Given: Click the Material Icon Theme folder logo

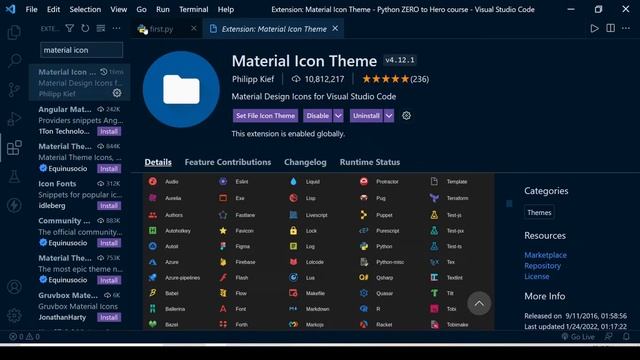Looking at the screenshot, I should pyautogui.click(x=181, y=89).
